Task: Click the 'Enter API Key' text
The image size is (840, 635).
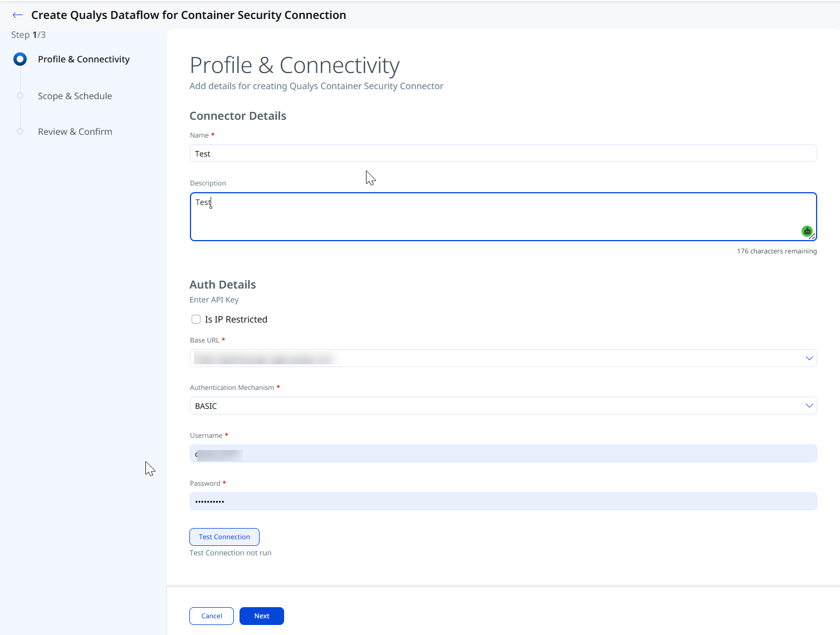Action: click(x=214, y=300)
